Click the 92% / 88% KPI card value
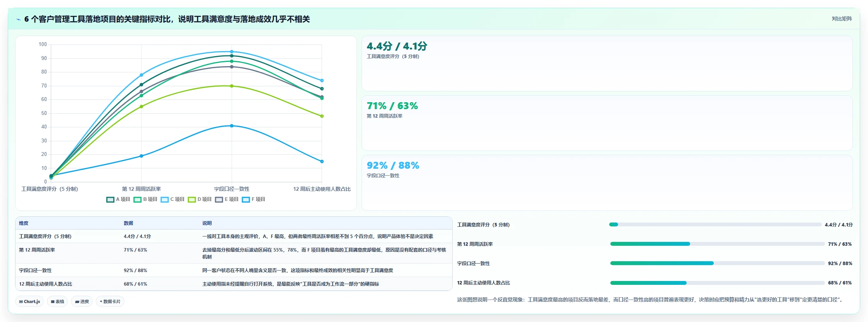Image resolution: width=868 pixels, height=322 pixels. point(393,166)
